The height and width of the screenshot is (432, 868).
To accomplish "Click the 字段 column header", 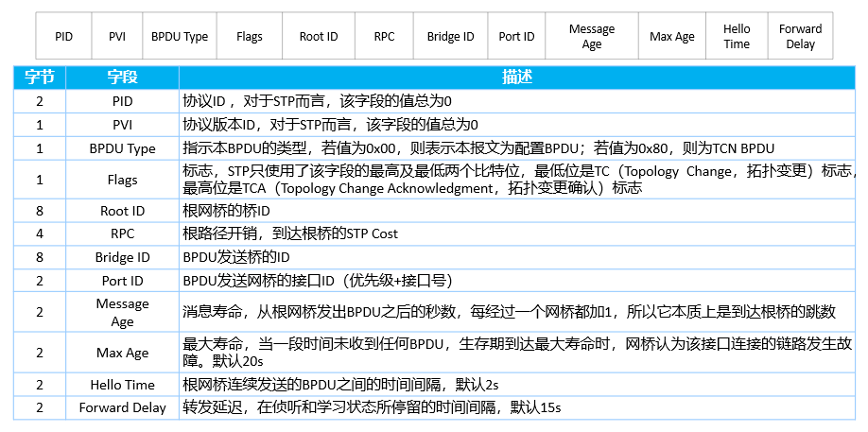I will click(122, 78).
